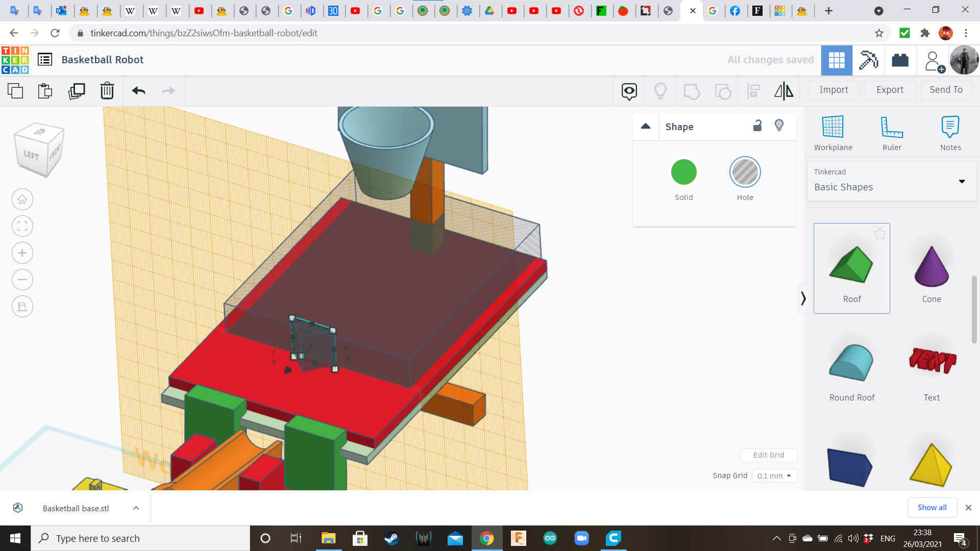Set shape material to Hole

tap(745, 172)
